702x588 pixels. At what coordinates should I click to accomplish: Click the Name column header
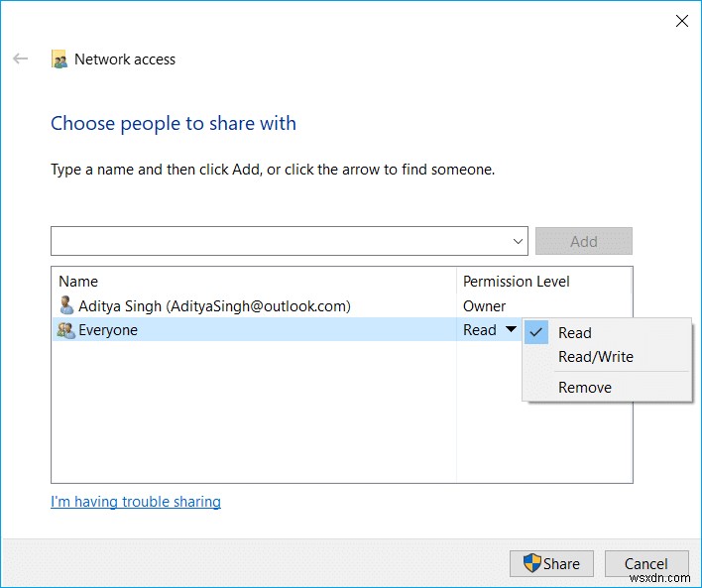pos(78,282)
